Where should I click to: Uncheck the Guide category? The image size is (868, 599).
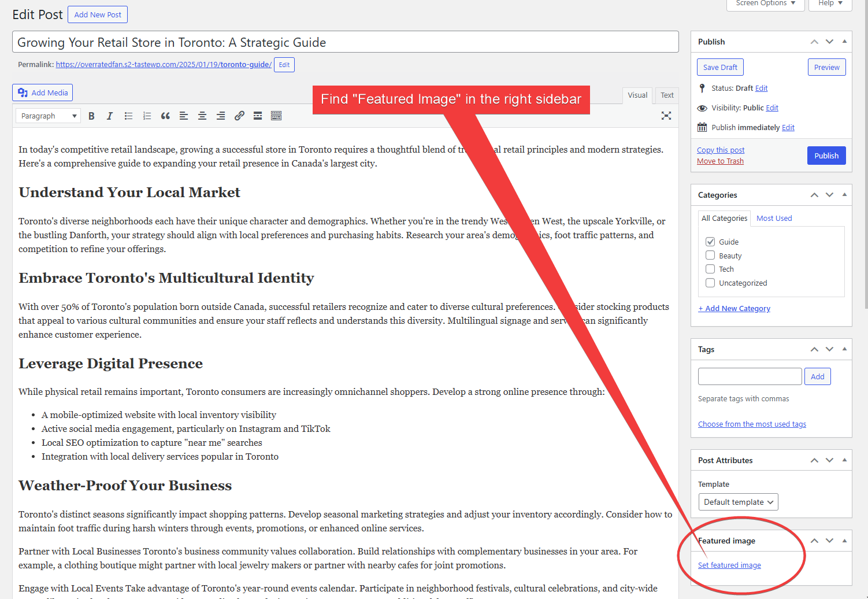click(710, 242)
